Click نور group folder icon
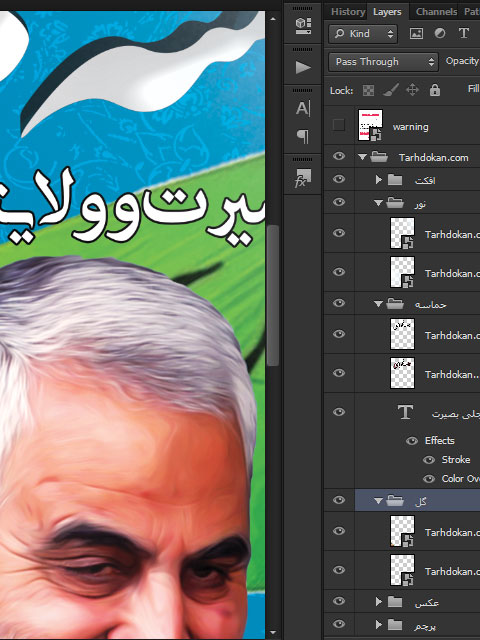Screen dimensions: 480x640 (395, 202)
